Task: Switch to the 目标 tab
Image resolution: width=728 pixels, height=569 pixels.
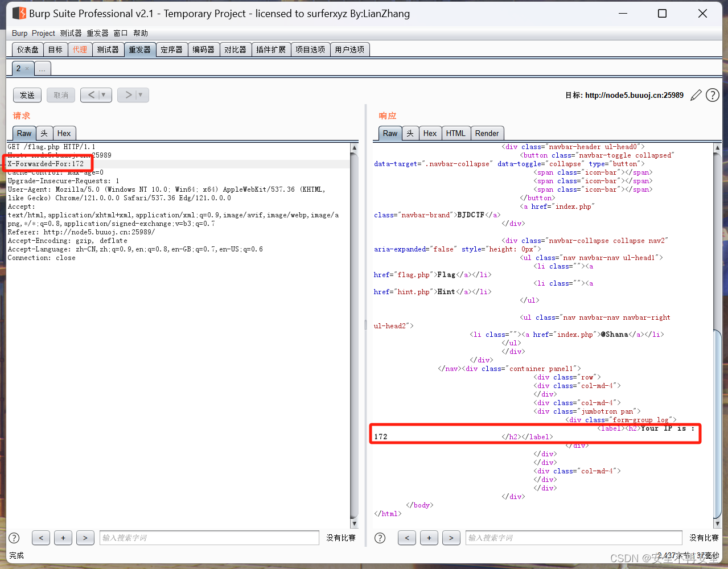Action: point(55,50)
